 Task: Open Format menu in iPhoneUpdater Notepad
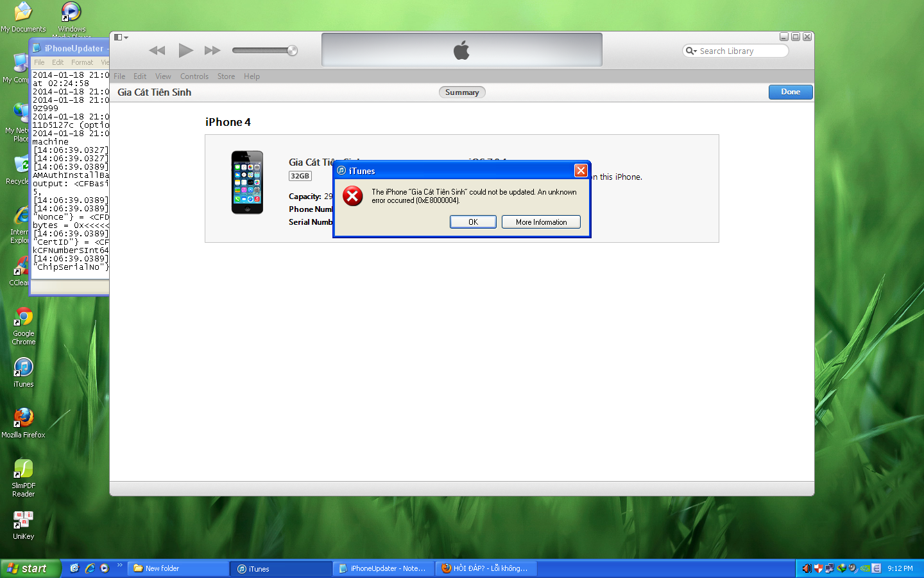[x=82, y=62]
